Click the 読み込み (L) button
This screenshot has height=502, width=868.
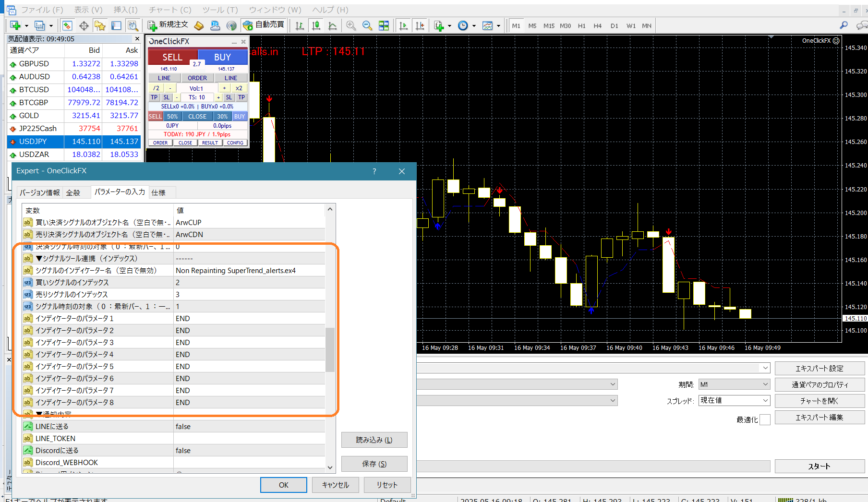(374, 440)
